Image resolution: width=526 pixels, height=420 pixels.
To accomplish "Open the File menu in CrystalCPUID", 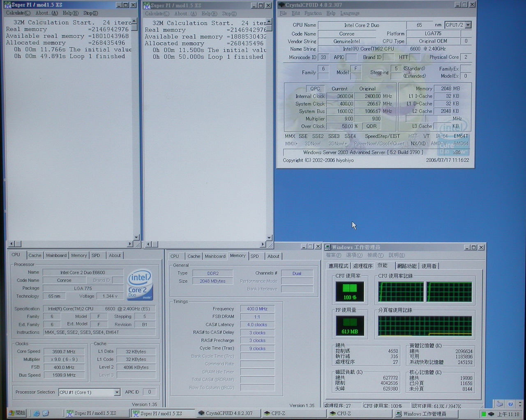I will (283, 13).
